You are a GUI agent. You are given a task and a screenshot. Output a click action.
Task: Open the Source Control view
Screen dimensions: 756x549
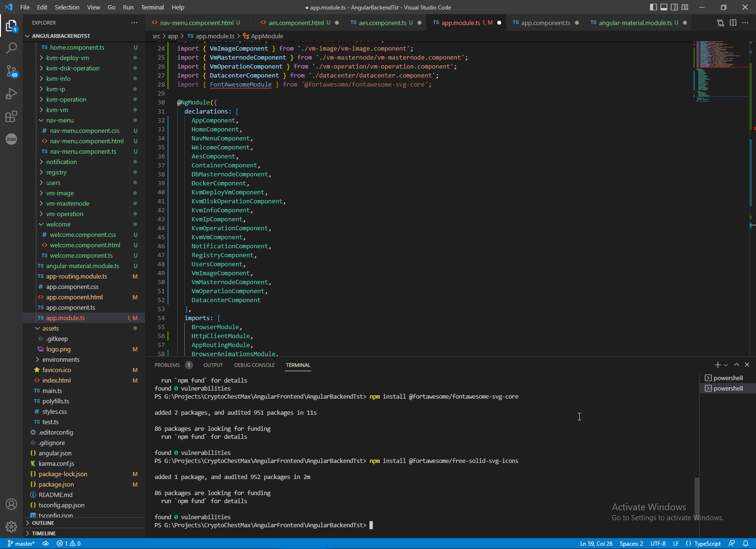click(11, 71)
